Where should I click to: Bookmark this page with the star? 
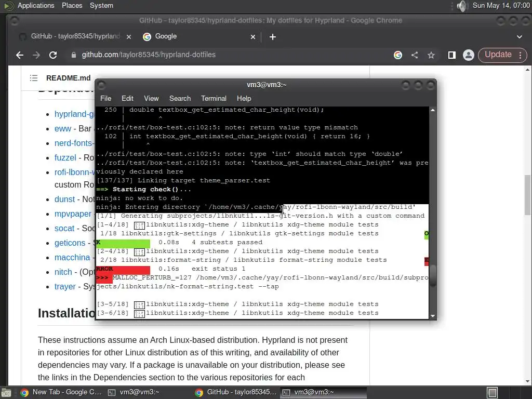pyautogui.click(x=431, y=55)
